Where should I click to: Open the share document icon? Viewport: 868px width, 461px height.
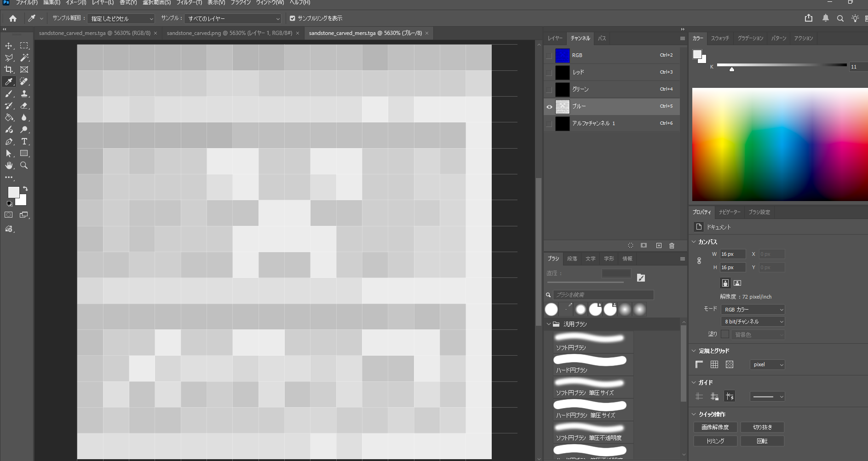809,18
